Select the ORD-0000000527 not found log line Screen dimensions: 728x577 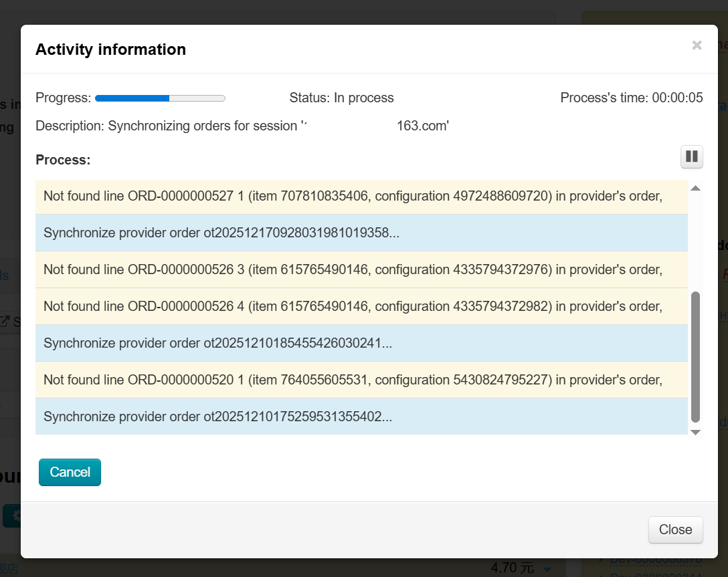pos(353,197)
